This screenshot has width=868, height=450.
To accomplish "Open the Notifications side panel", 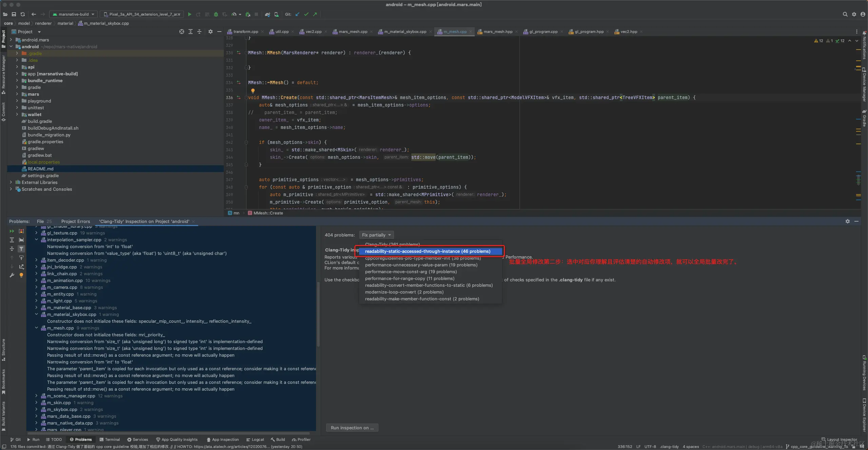I will click(x=864, y=45).
